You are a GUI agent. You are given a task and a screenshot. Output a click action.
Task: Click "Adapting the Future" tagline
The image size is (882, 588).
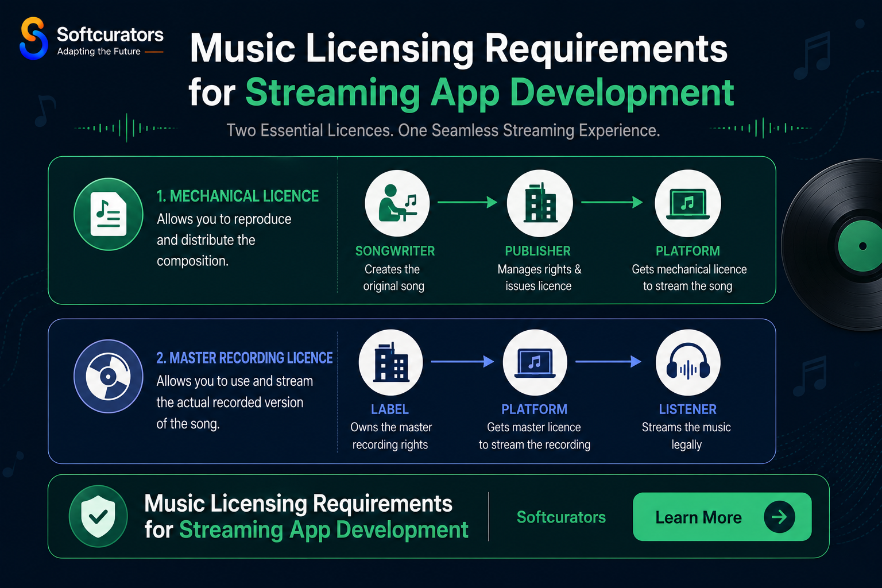point(99,51)
